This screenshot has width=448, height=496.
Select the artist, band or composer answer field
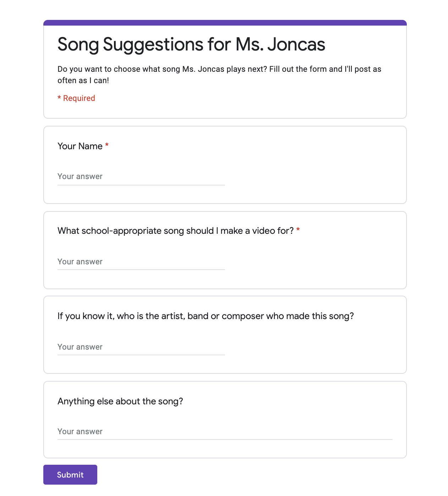(x=141, y=347)
